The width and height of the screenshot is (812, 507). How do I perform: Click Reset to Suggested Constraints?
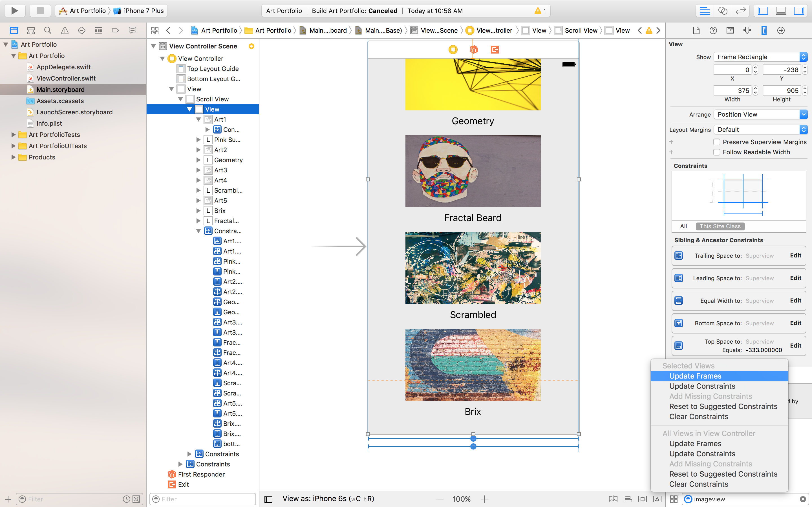click(x=723, y=406)
